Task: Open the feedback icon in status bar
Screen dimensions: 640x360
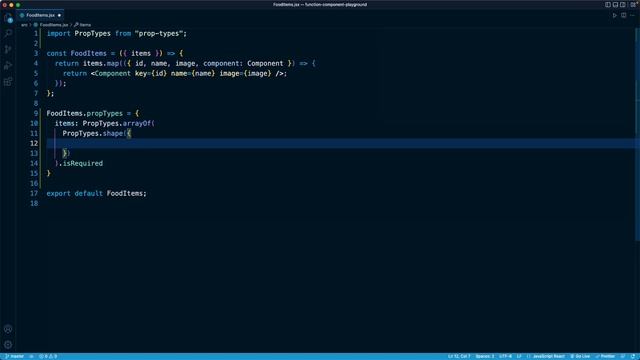Action: tap(623, 356)
